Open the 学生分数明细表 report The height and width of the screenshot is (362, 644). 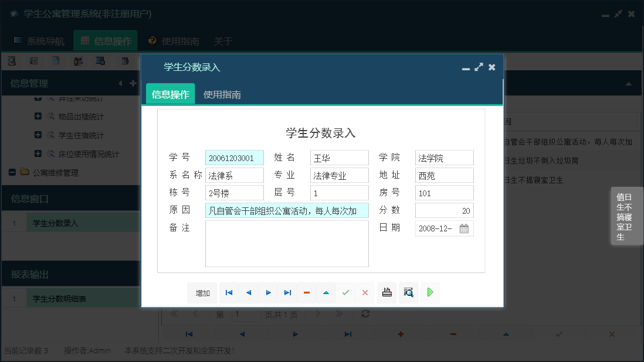(x=60, y=298)
